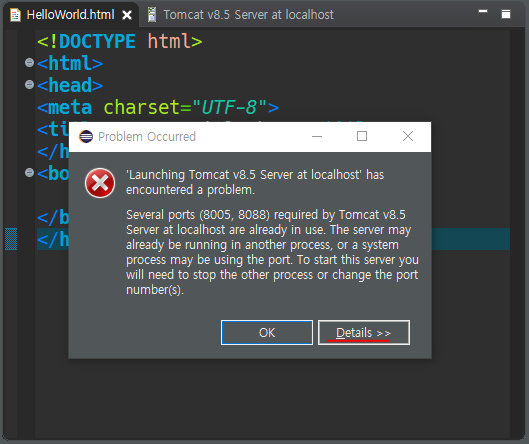Click the <html> opening tag text
The width and height of the screenshot is (529, 444).
coord(70,63)
